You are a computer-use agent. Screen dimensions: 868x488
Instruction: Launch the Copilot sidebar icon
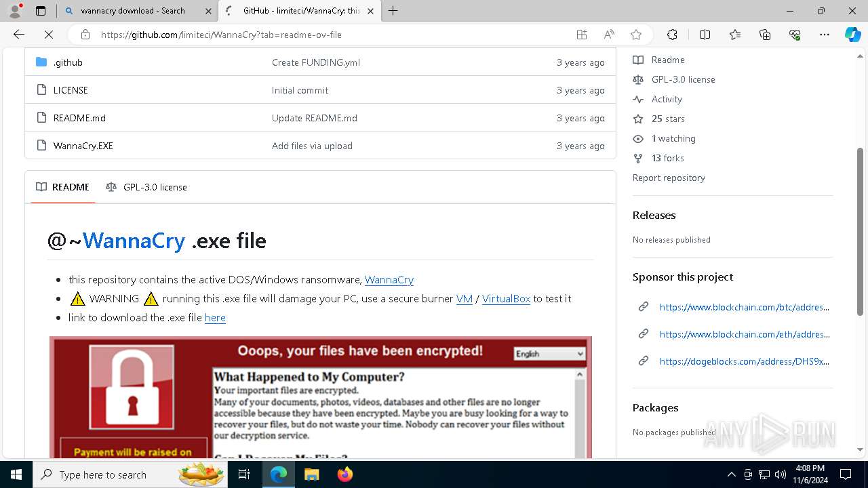point(852,35)
